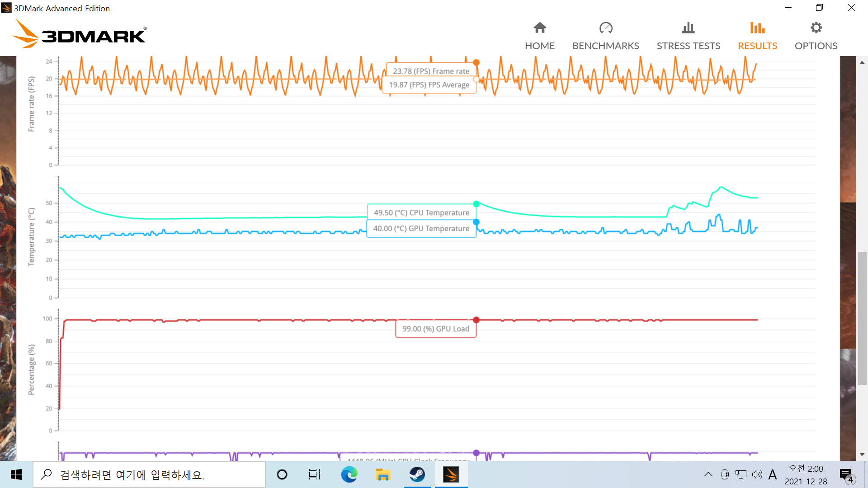Screen dimensions: 868x488
Task: Click the scrollbar down arrow
Action: [x=862, y=455]
